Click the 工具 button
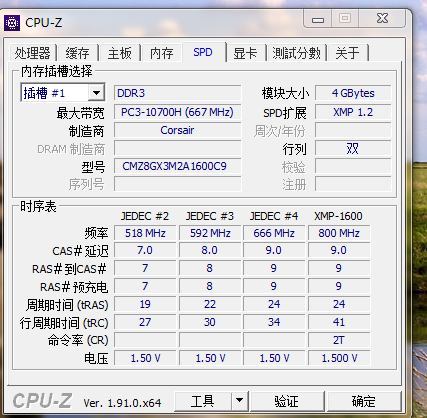The width and height of the screenshot is (427, 418). [203, 401]
